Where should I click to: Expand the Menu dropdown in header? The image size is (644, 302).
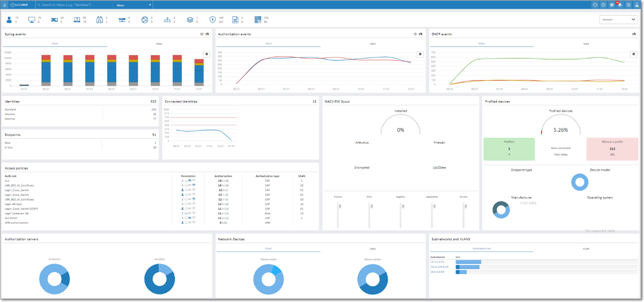click(134, 5)
